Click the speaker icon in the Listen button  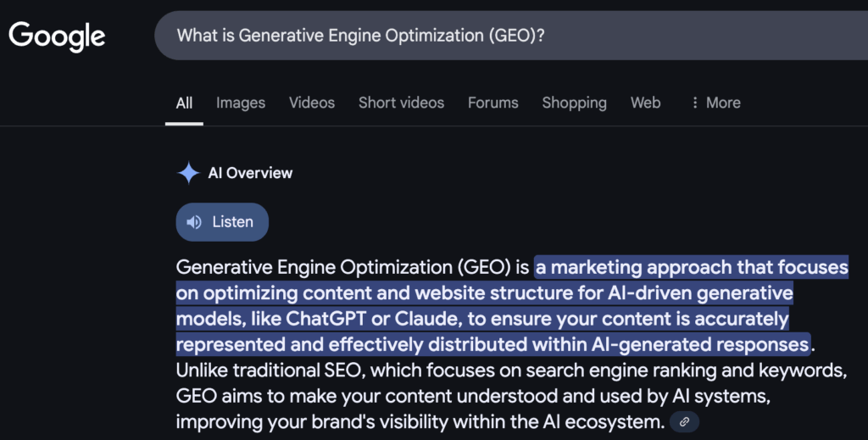pyautogui.click(x=194, y=222)
